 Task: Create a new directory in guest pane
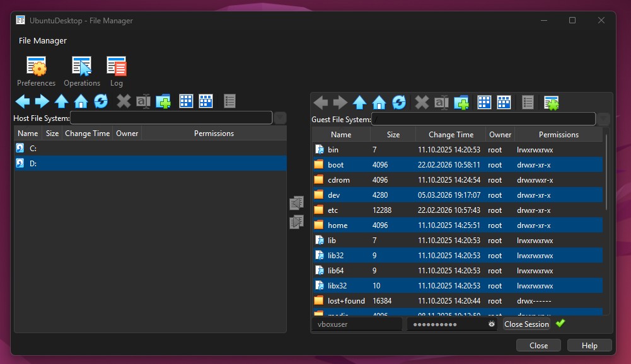462,102
